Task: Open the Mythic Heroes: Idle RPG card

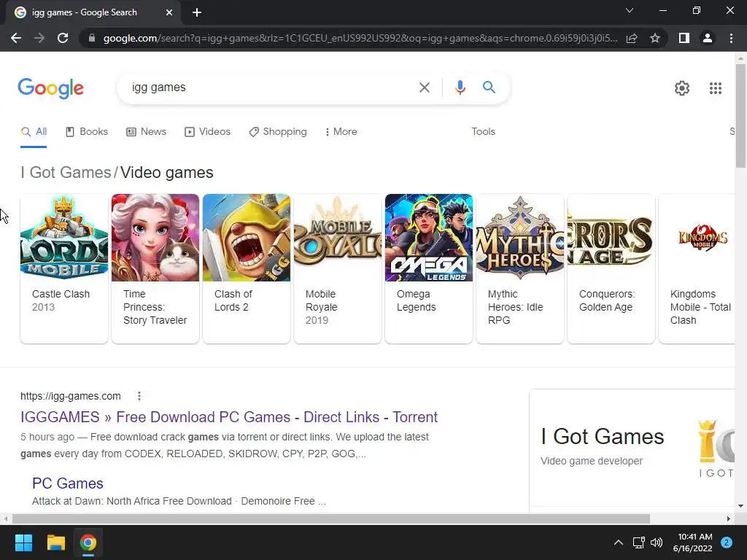Action: point(520,268)
